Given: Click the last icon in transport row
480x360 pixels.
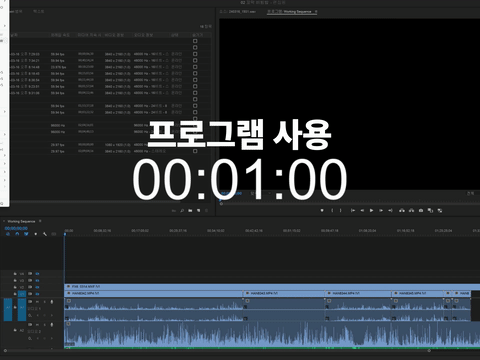Looking at the screenshot, I should [440, 210].
